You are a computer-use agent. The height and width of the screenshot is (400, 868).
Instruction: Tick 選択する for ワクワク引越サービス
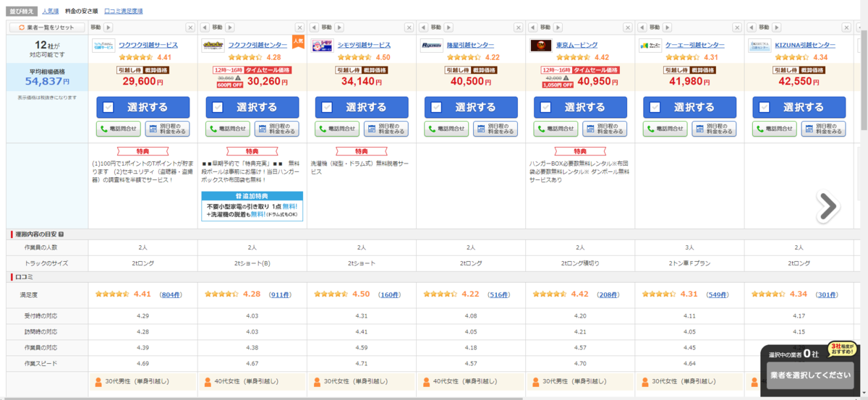[142, 107]
